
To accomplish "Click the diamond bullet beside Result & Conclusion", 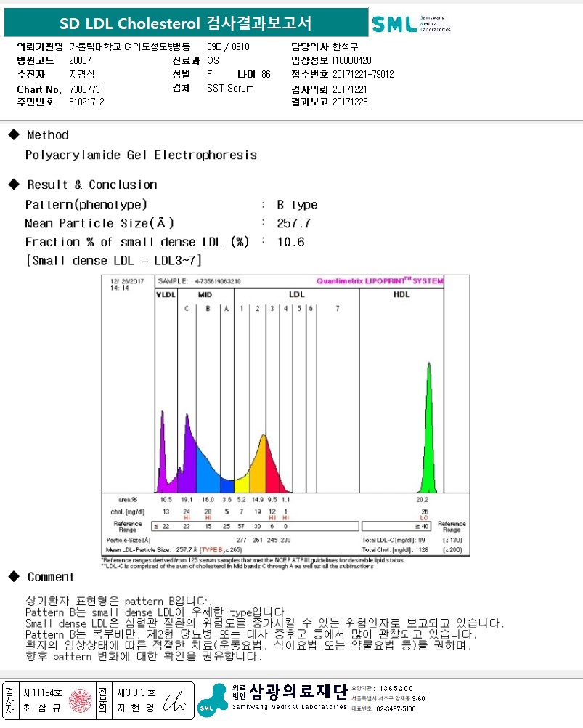I will pos(14,185).
